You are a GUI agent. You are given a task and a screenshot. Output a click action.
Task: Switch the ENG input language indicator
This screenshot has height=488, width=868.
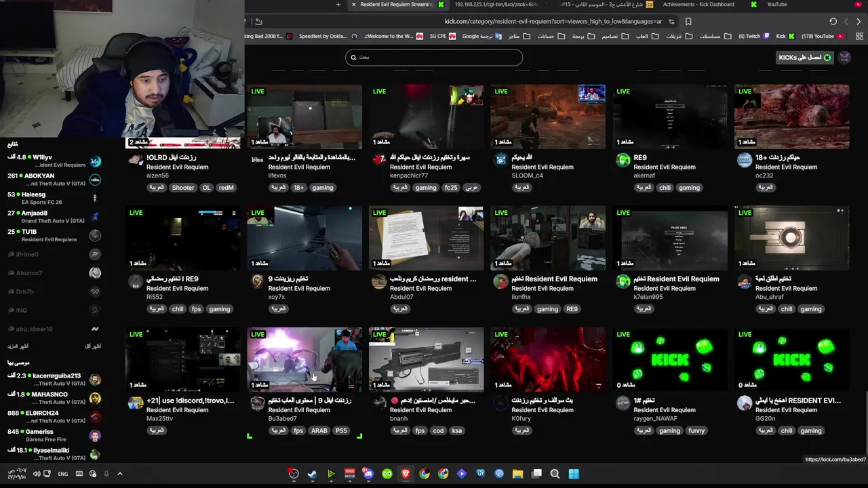coord(63,474)
